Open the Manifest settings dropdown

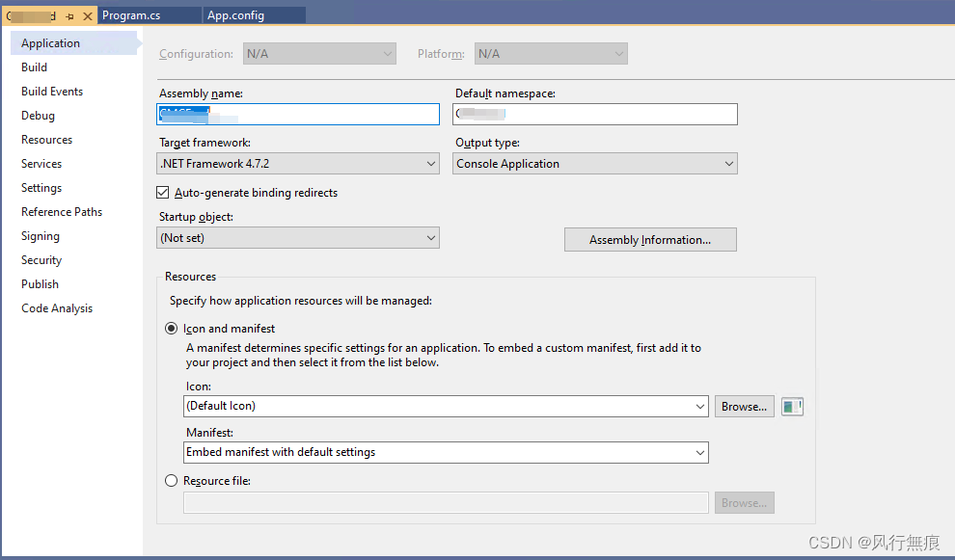pyautogui.click(x=701, y=452)
